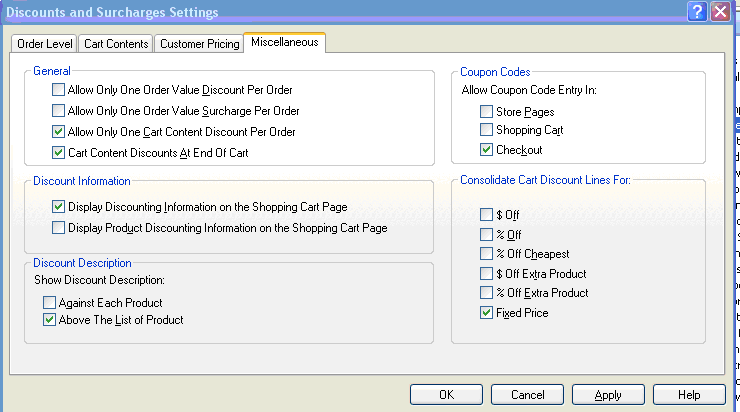Toggle Allow Only One Order Value Surcharge

58,111
